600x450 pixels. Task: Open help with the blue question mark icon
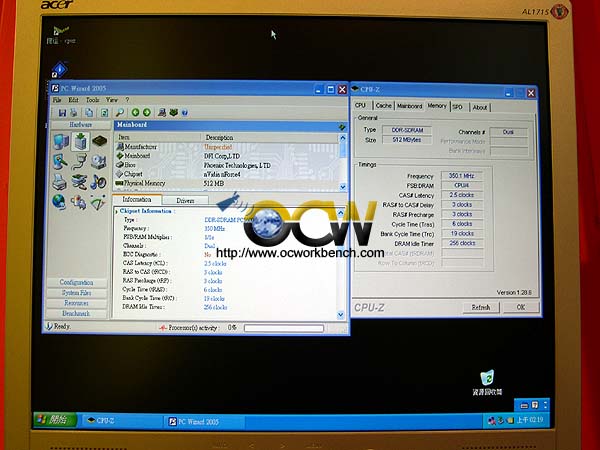coord(185,112)
